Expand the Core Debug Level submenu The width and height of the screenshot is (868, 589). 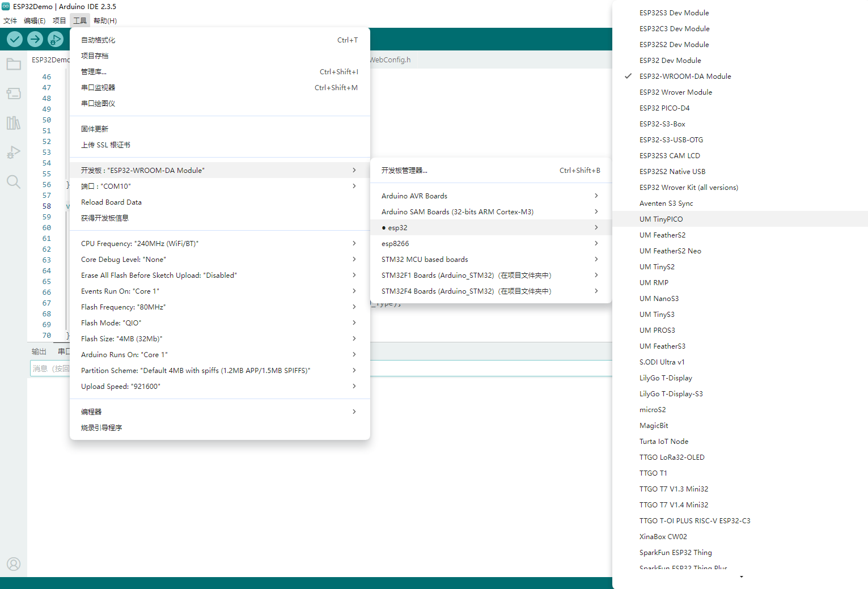point(220,259)
